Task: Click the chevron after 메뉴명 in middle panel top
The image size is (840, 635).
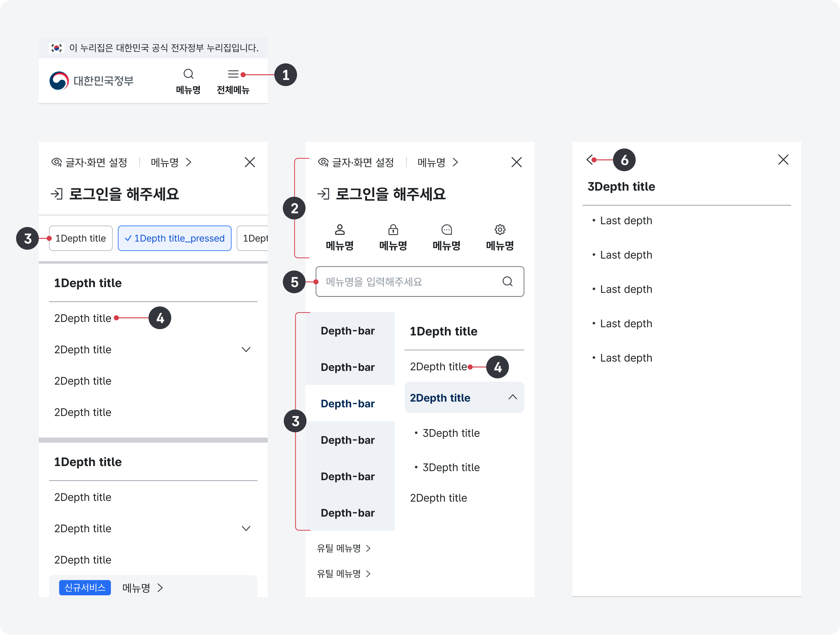Action: pyautogui.click(x=455, y=163)
